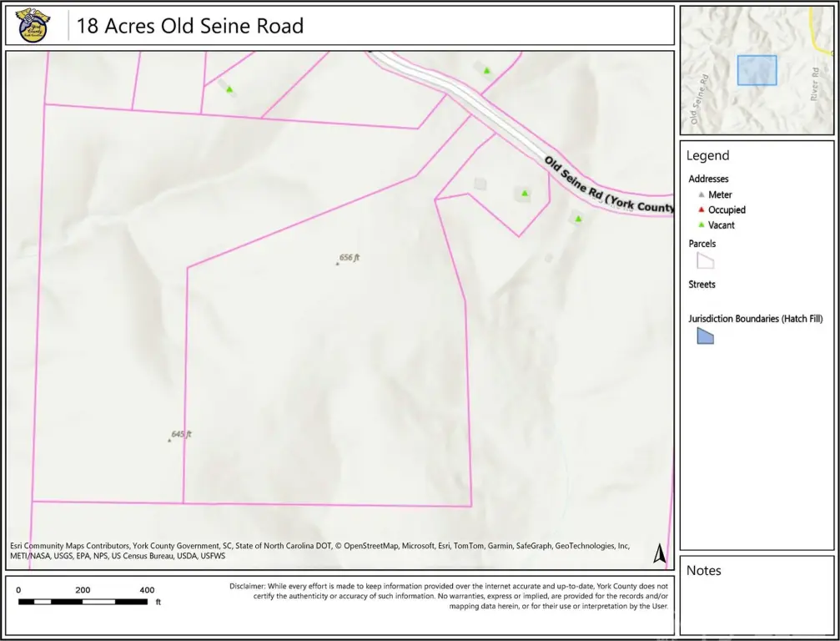Select the red Occupied triangle in legend
Image resolution: width=840 pixels, height=641 pixels.
point(702,210)
